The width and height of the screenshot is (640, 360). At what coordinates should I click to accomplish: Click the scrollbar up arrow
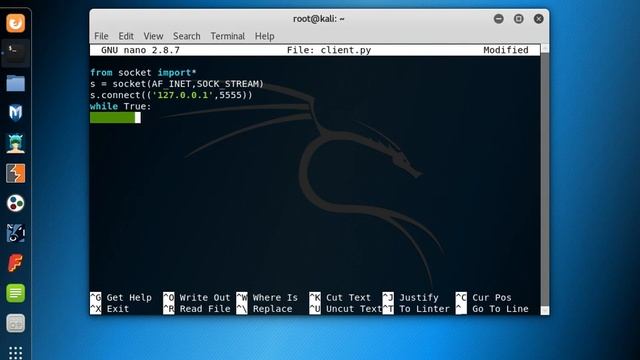click(544, 49)
